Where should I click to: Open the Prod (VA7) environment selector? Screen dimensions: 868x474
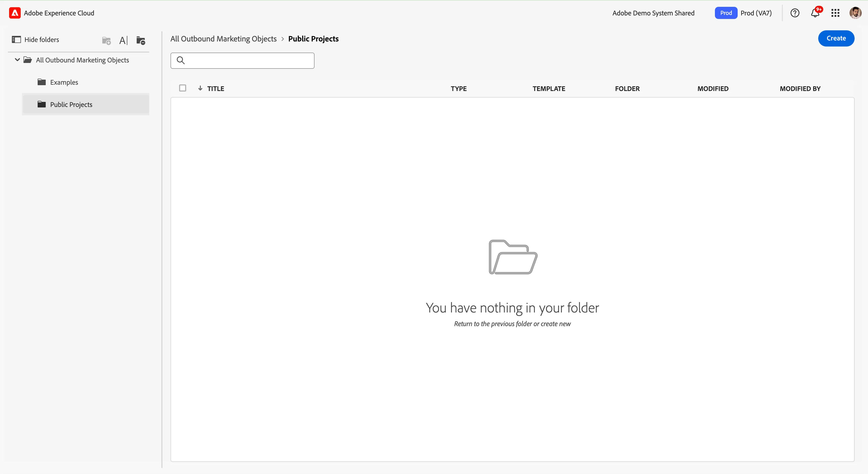756,13
